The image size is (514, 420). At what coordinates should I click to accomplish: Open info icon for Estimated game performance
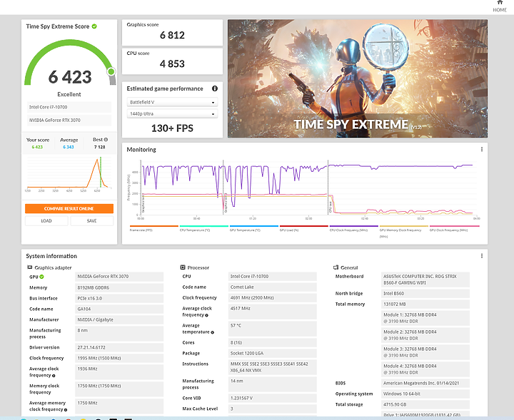pos(215,88)
